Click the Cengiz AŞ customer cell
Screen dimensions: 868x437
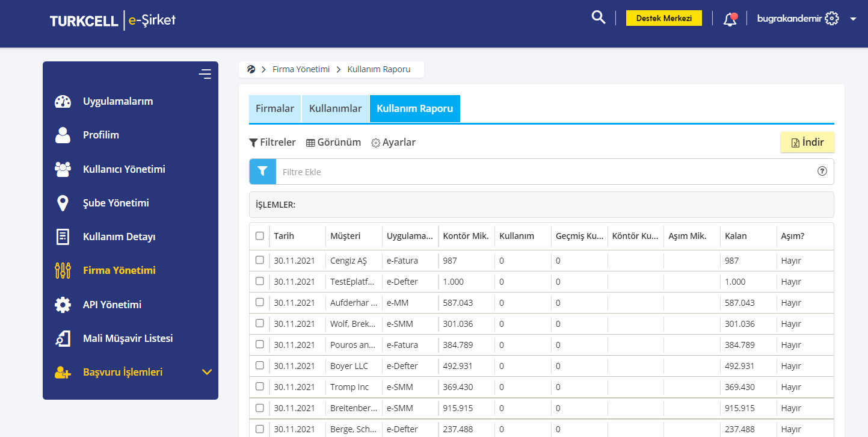(x=348, y=261)
